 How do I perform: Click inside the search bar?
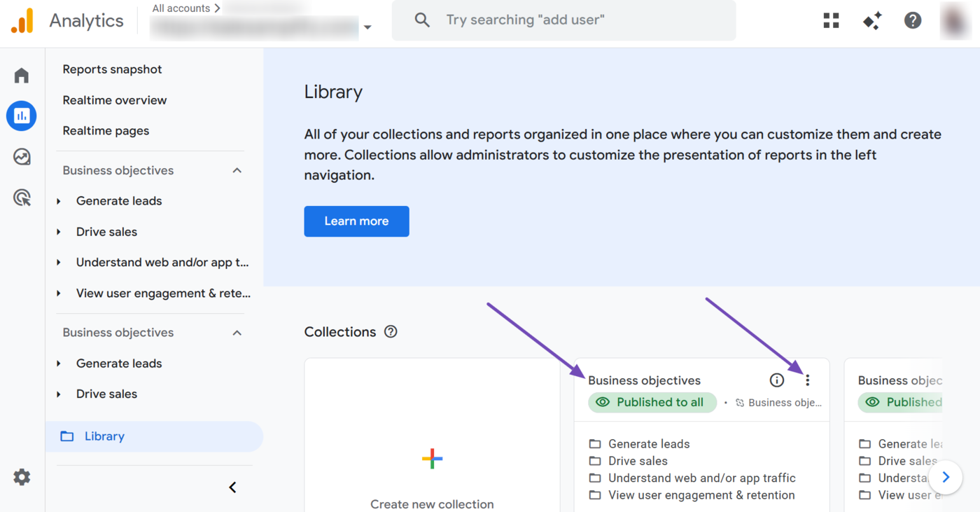pos(563,20)
